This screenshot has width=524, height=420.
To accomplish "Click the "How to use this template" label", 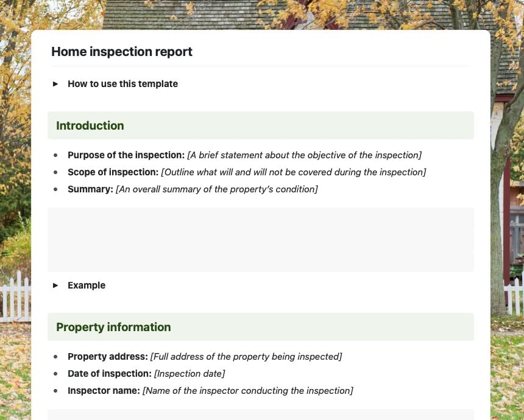I will [122, 84].
